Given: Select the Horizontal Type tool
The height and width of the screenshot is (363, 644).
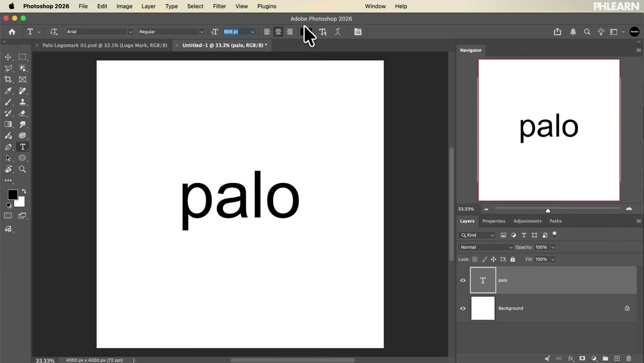Looking at the screenshot, I should click(23, 147).
